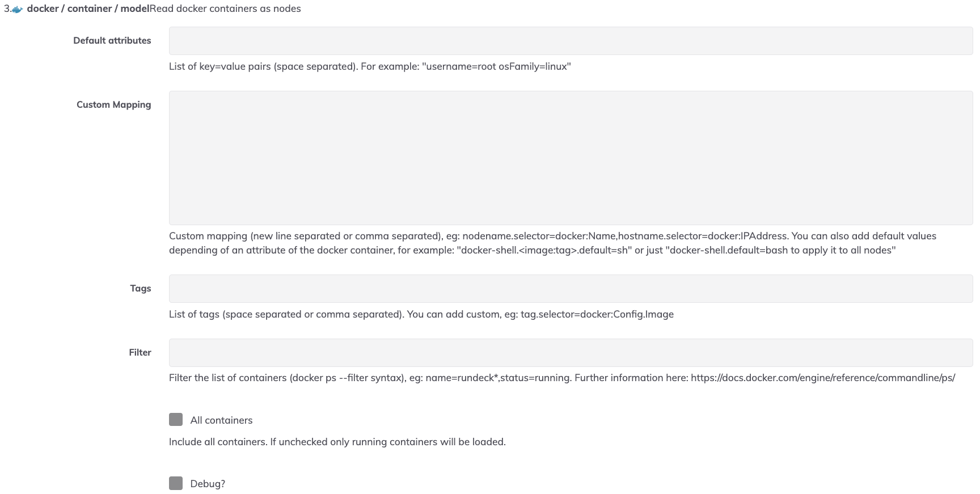Click the key=value pairs help text
Screen dimensions: 980x494
coord(370,66)
